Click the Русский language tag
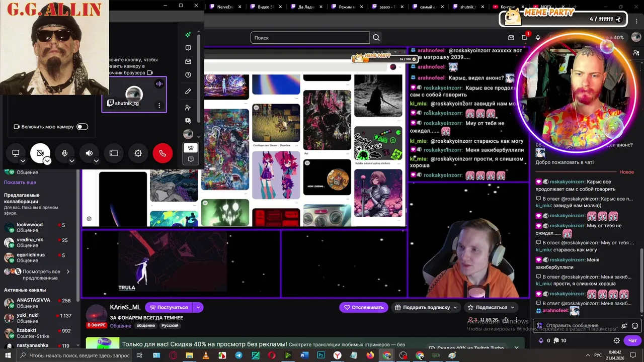Image resolution: width=644 pixels, height=362 pixels. [170, 326]
